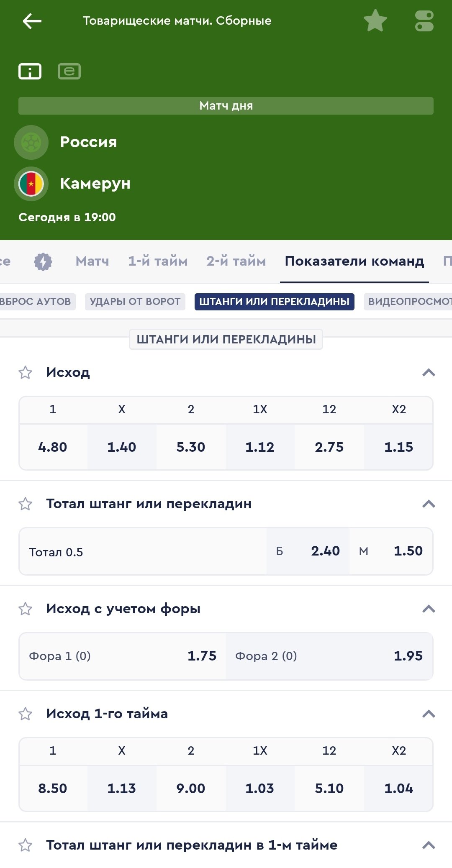This screenshot has height=868, width=452.
Task: Tap the lightning quick-bet icon
Action: [43, 261]
